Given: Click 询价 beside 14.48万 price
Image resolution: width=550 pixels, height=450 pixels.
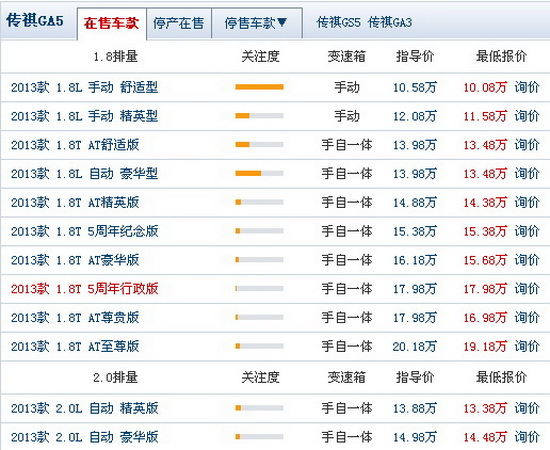Looking at the screenshot, I should coord(527,437).
